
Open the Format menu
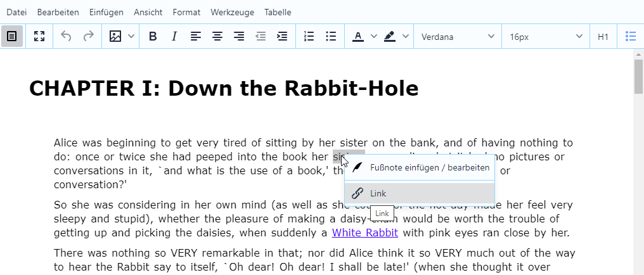click(186, 12)
